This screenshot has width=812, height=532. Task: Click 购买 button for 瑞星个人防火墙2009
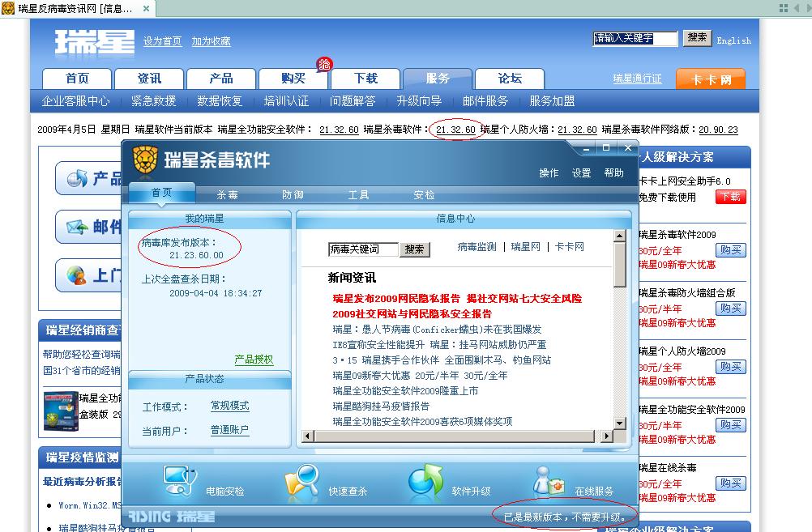tap(731, 367)
